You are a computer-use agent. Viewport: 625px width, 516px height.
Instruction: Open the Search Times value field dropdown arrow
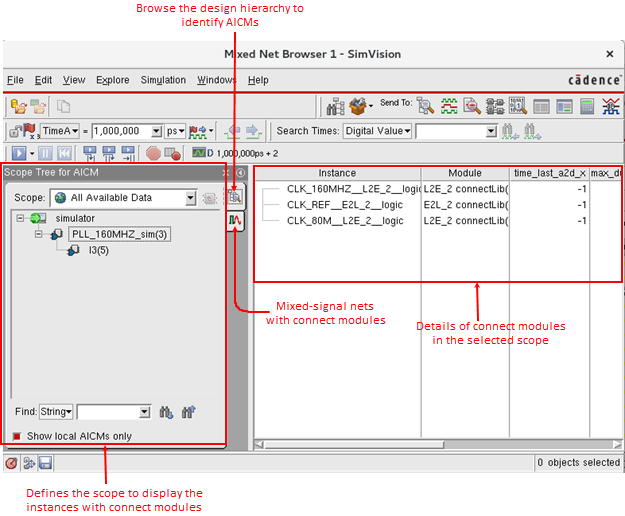coord(491,131)
